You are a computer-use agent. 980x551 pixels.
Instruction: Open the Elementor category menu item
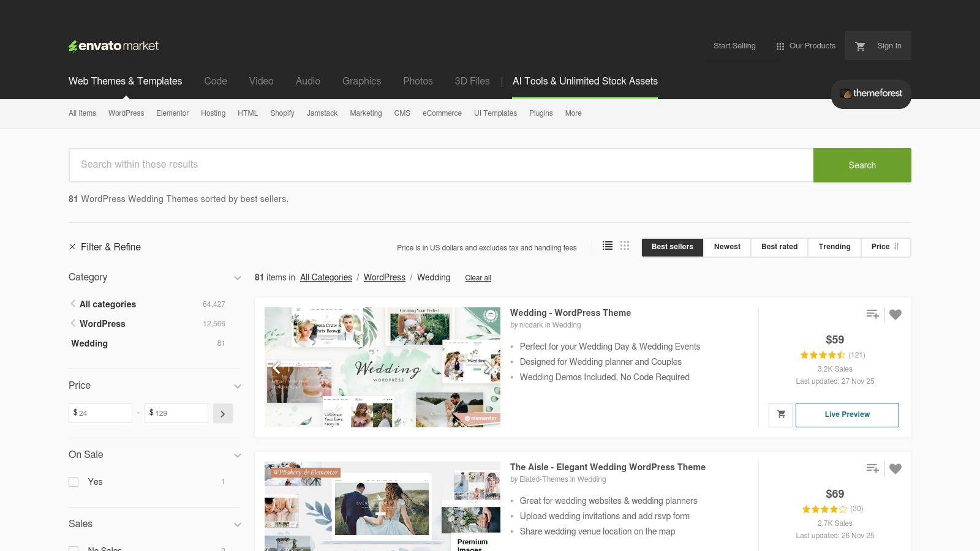[x=172, y=113]
